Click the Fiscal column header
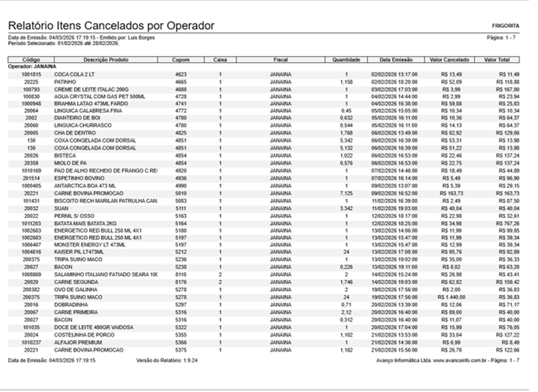The width and height of the screenshot is (538, 392). click(x=280, y=60)
